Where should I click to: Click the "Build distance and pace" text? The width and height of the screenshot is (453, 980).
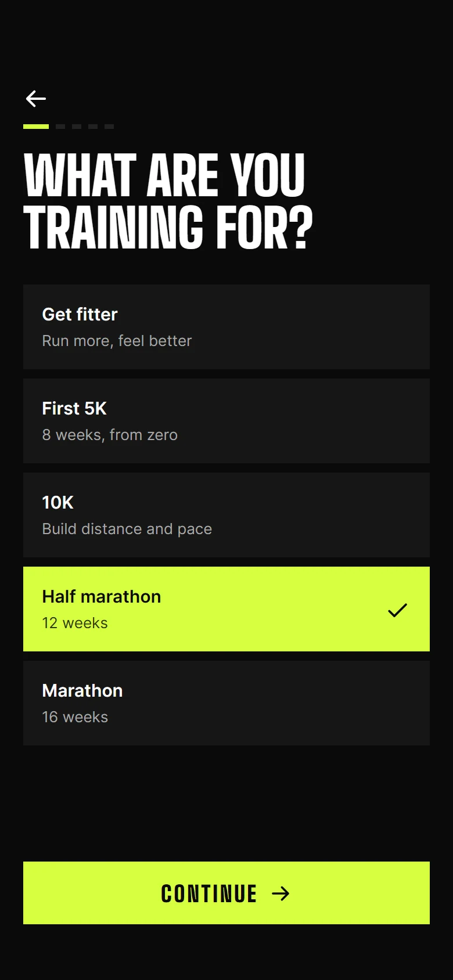click(x=127, y=529)
